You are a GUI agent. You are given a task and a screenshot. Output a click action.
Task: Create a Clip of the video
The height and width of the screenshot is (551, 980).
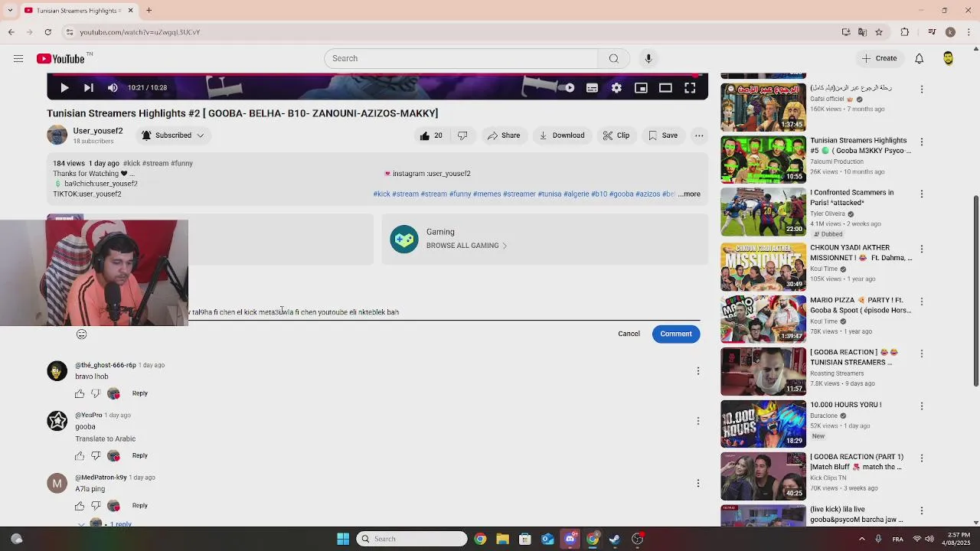pyautogui.click(x=616, y=135)
